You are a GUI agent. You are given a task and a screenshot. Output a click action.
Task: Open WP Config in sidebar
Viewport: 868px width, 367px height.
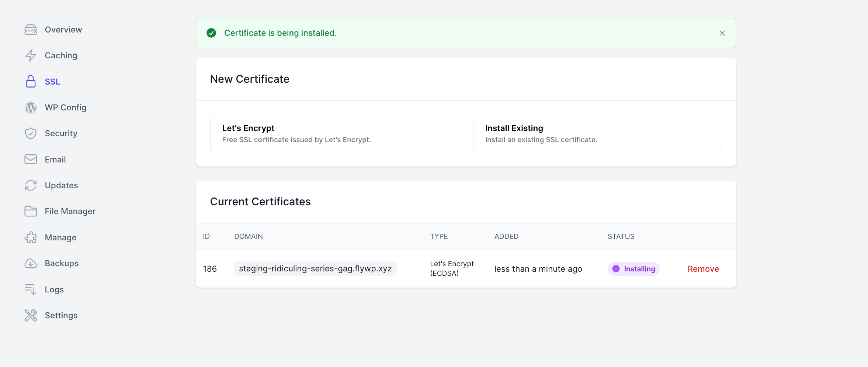point(65,107)
